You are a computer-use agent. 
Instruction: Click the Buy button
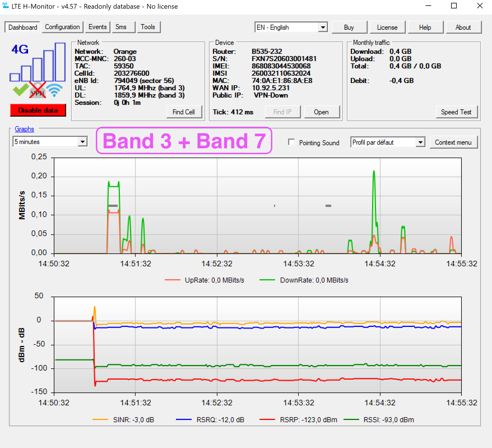click(349, 27)
